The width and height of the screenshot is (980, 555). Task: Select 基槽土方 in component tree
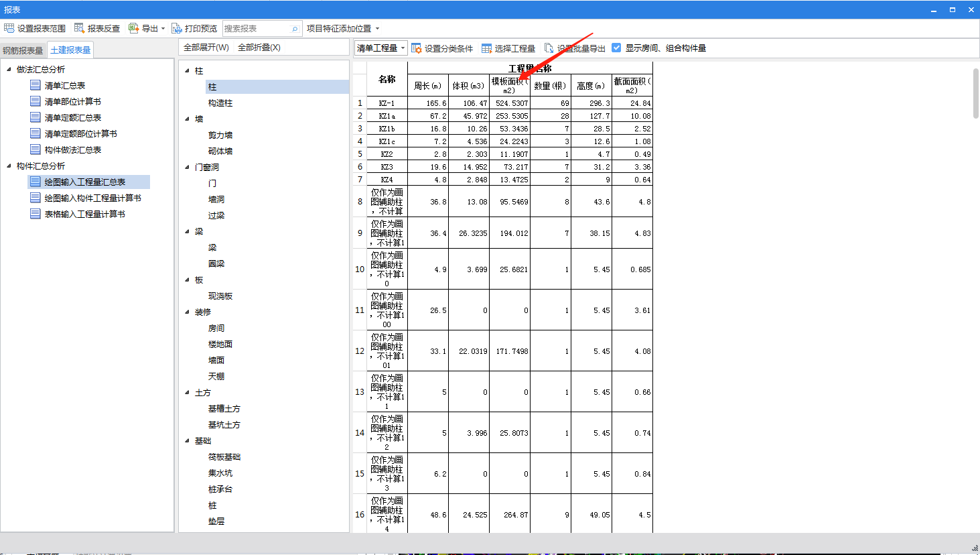tap(224, 408)
